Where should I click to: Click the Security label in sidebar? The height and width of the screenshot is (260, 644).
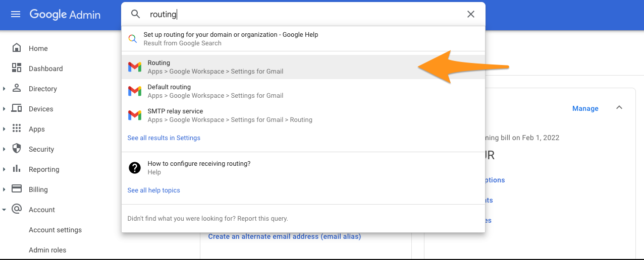41,150
